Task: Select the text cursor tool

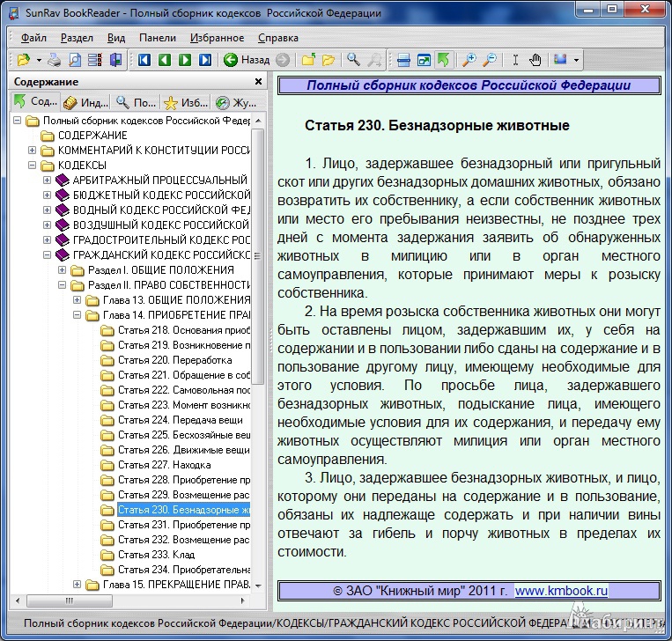Action: pyautogui.click(x=515, y=60)
